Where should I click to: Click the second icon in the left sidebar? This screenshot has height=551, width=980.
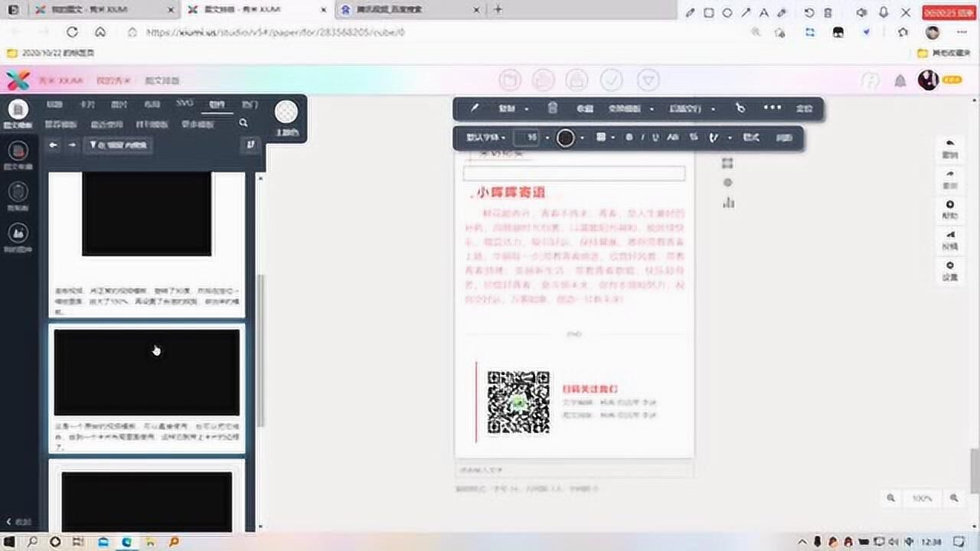point(18,151)
